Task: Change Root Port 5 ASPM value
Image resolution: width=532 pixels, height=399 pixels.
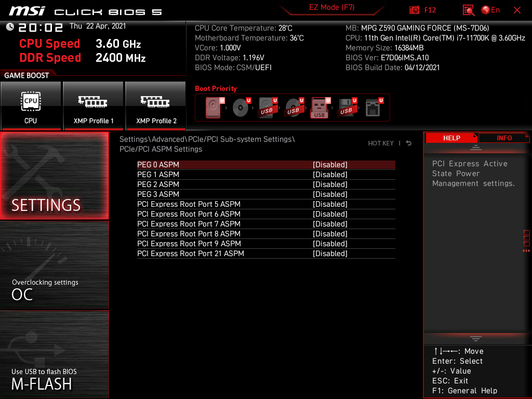Action: 330,204
